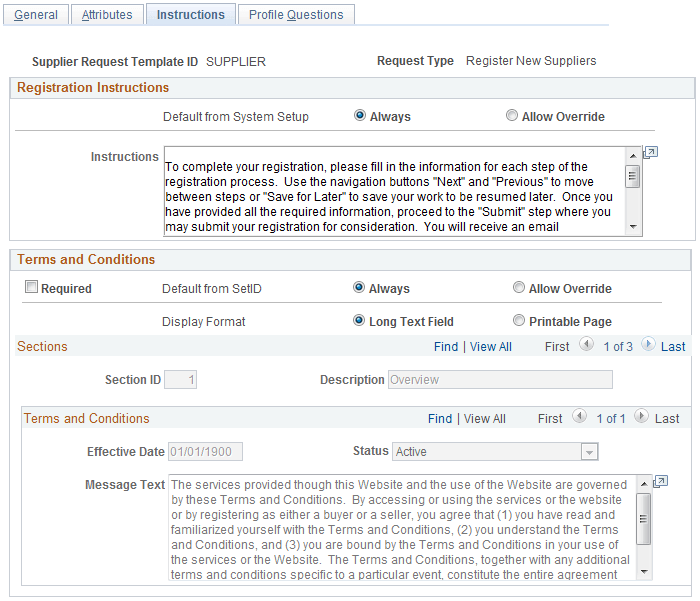The image size is (700, 601).
Task: Select Allow Override for Default from SetID
Action: coord(519,287)
